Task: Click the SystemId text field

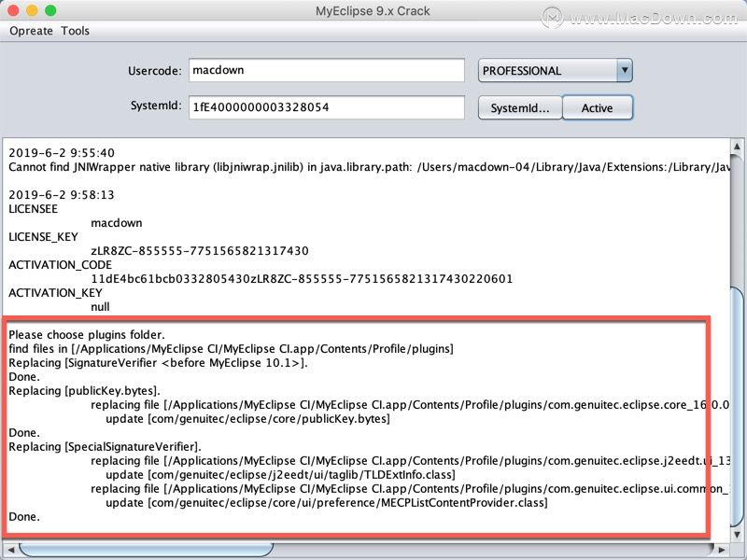Action: click(326, 107)
